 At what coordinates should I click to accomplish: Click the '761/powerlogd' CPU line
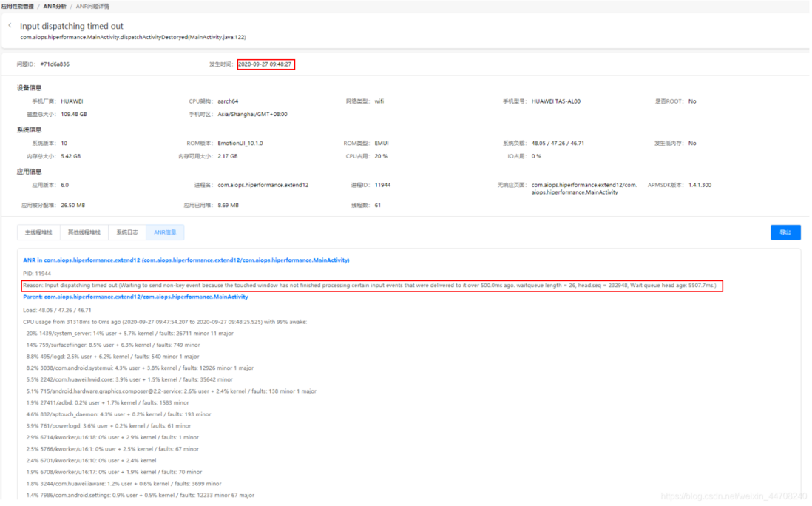[x=109, y=426]
